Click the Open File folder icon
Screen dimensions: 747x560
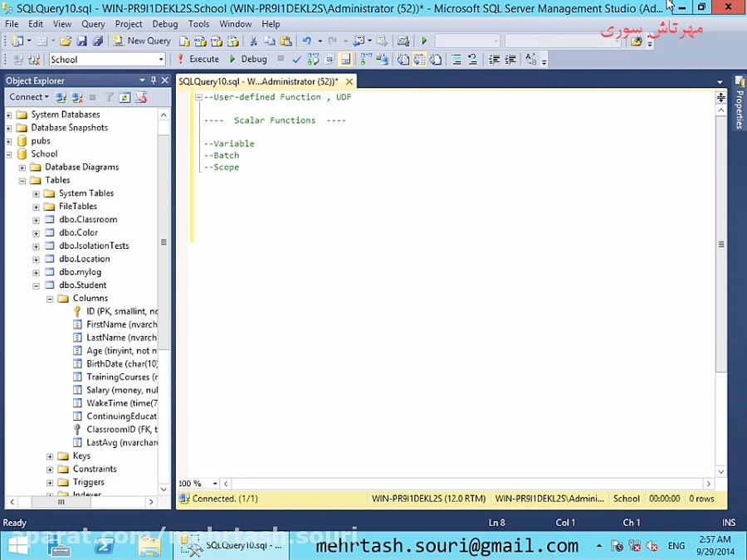(66, 41)
